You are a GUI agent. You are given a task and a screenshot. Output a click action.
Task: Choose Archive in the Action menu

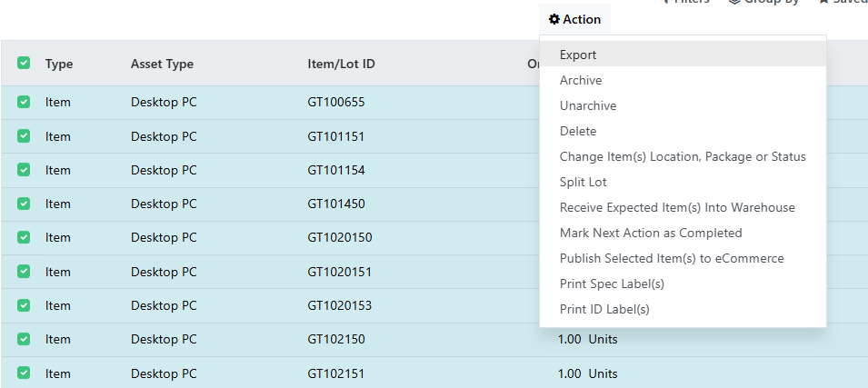(x=581, y=80)
